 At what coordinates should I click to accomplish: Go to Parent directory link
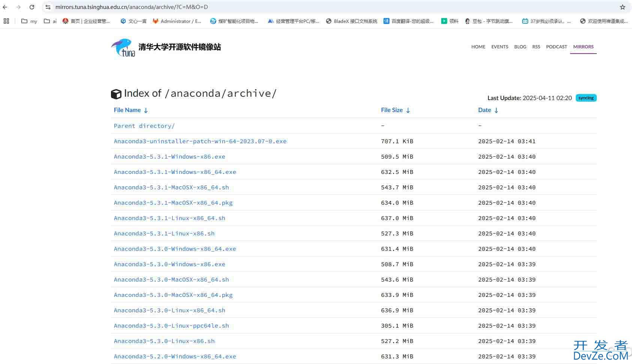144,126
